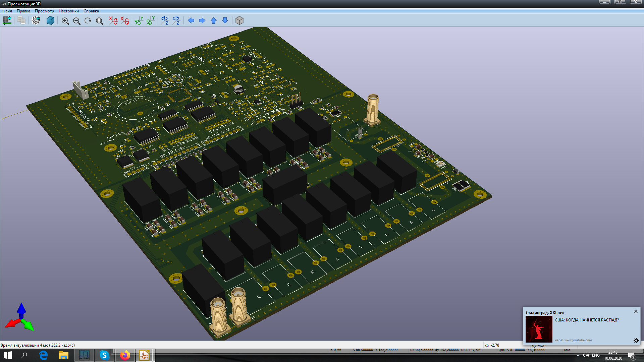Image resolution: width=644 pixels, height=362 pixels.
Task: Fit board to screen zoom icon
Action: [99, 21]
